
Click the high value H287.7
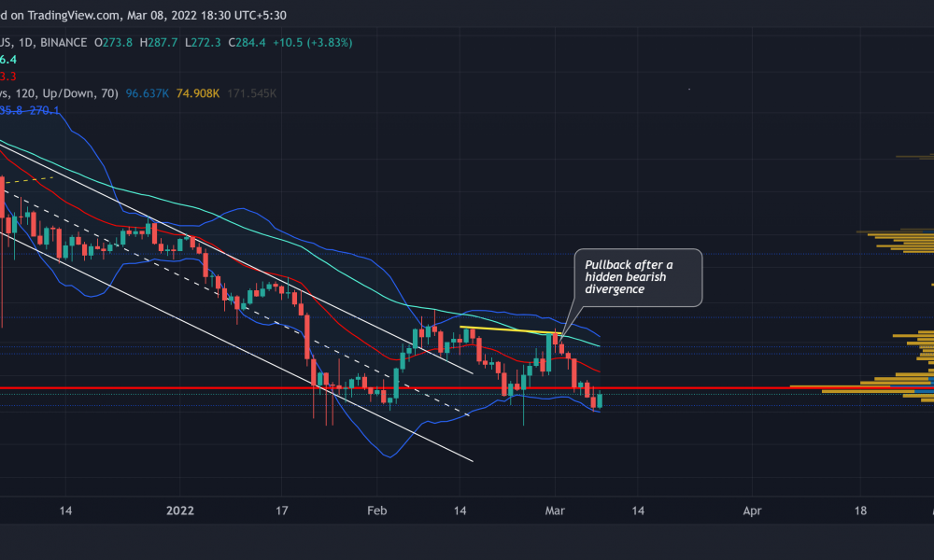pos(159,43)
